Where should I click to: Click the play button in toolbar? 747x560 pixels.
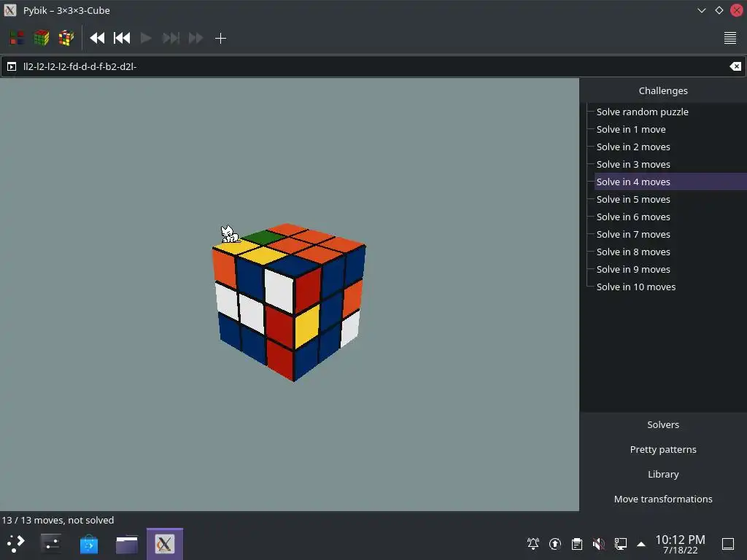tap(146, 38)
